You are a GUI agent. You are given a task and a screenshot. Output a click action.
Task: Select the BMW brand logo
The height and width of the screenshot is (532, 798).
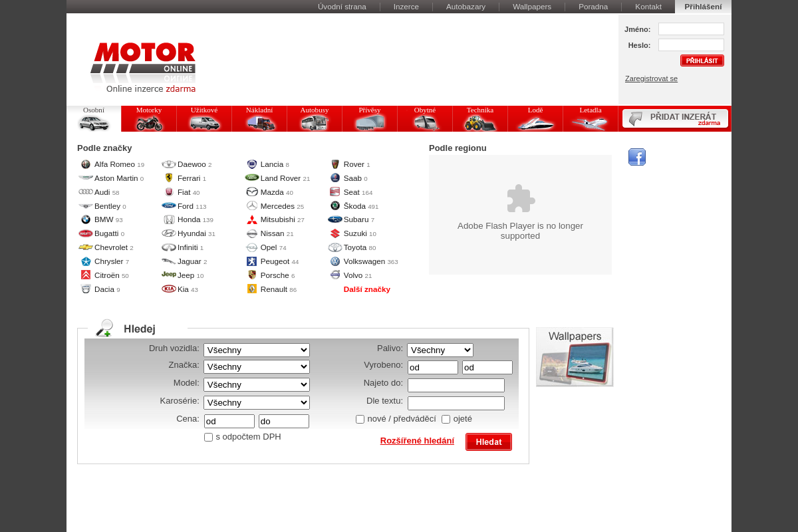tap(85, 219)
